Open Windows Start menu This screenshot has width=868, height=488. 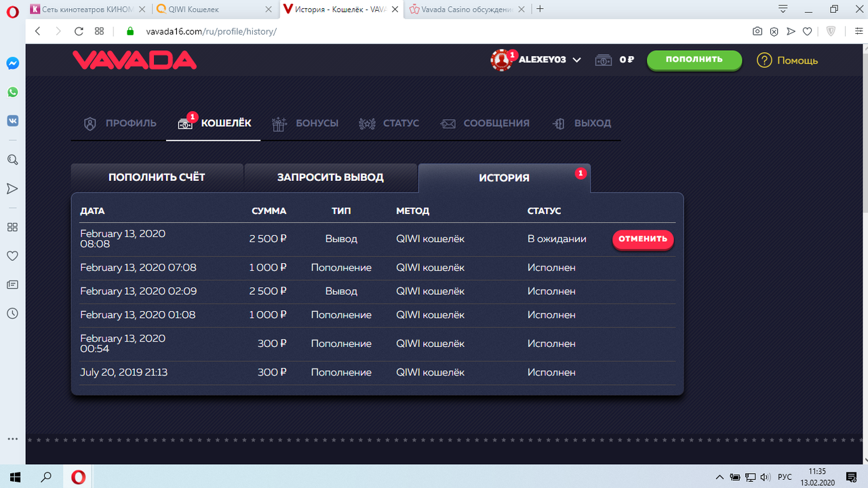click(14, 477)
